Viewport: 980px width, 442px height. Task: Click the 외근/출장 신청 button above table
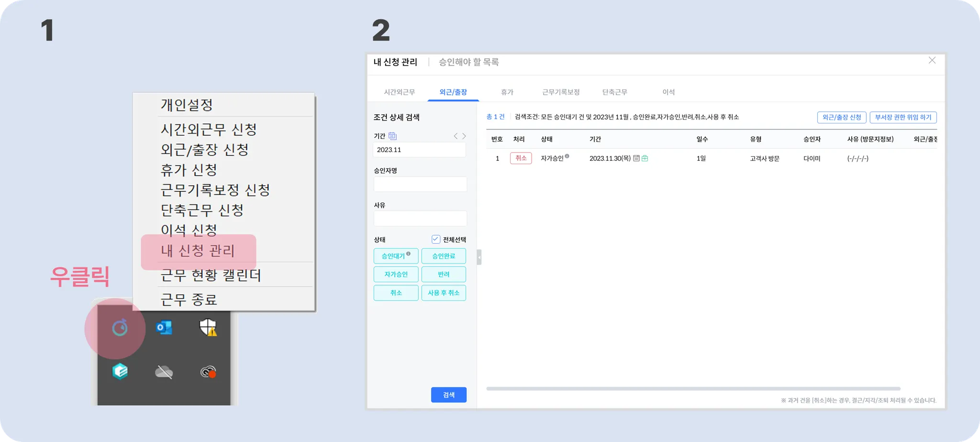click(841, 117)
